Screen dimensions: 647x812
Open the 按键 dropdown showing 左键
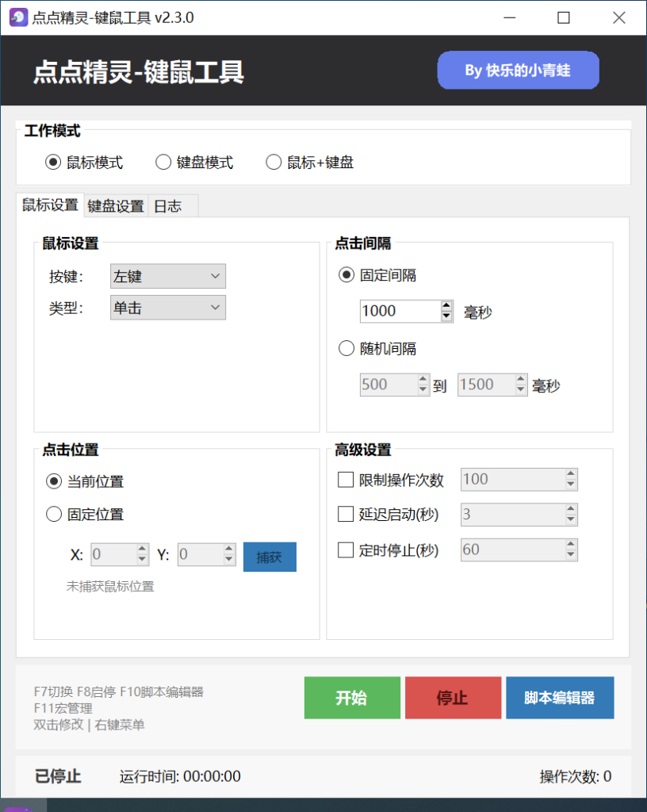pos(167,275)
